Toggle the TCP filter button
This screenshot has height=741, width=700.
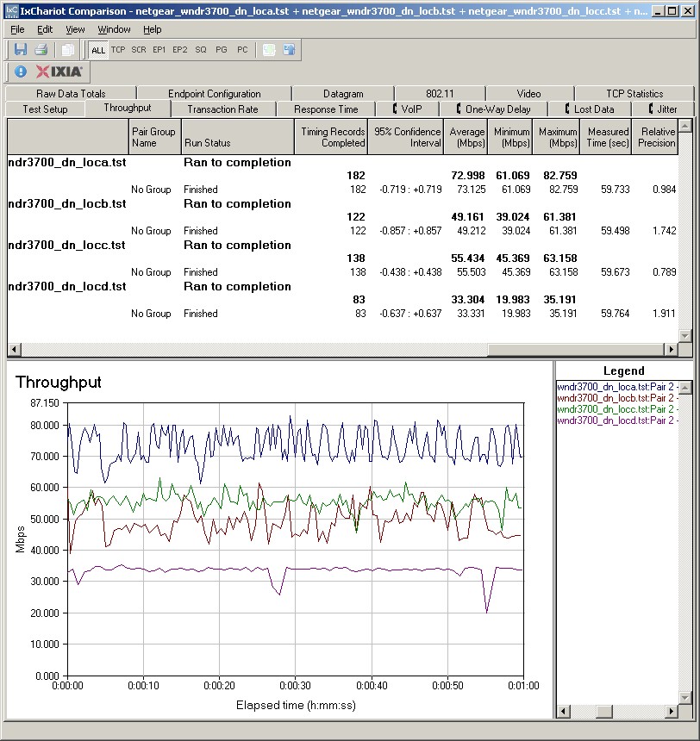tap(118, 50)
